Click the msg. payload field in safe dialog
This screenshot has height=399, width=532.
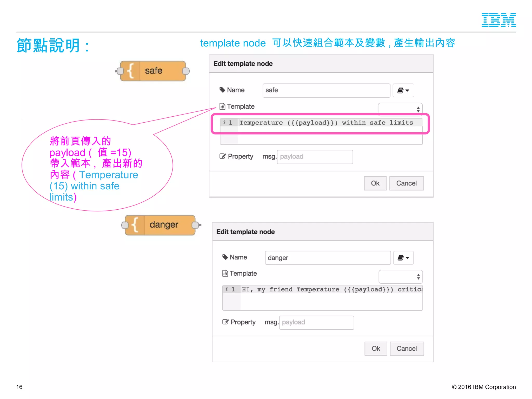[315, 157]
